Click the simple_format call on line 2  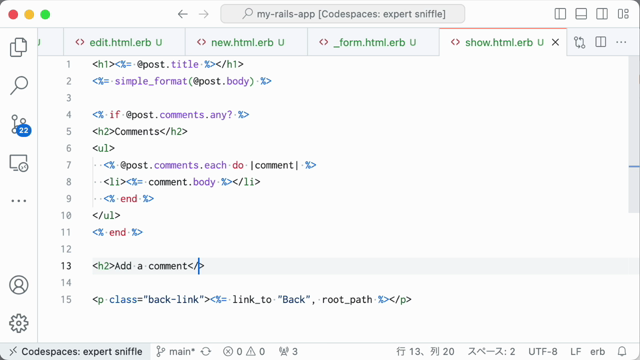coord(151,81)
